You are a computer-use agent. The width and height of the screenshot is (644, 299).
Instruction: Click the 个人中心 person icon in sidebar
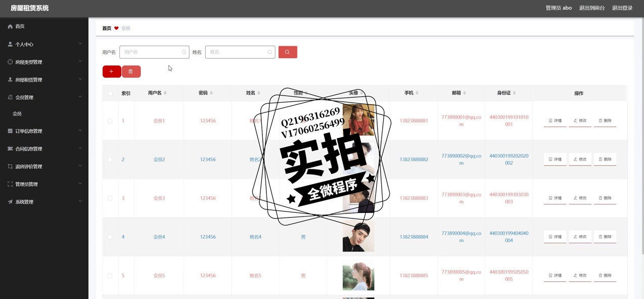pyautogui.click(x=10, y=45)
